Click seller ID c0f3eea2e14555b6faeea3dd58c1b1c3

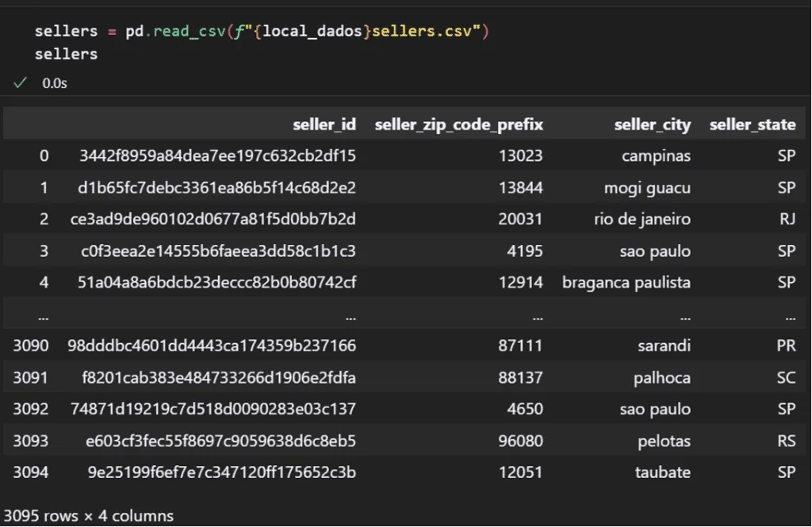pyautogui.click(x=219, y=251)
